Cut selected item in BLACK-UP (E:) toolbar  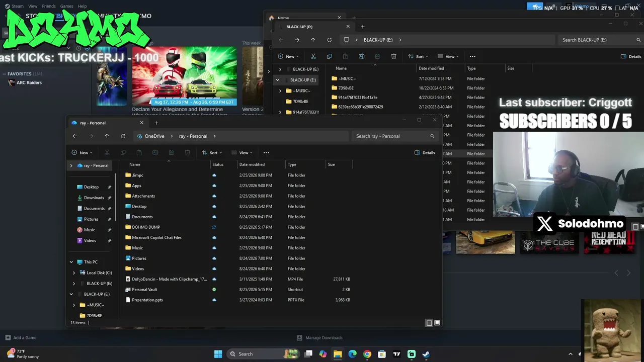(x=313, y=56)
